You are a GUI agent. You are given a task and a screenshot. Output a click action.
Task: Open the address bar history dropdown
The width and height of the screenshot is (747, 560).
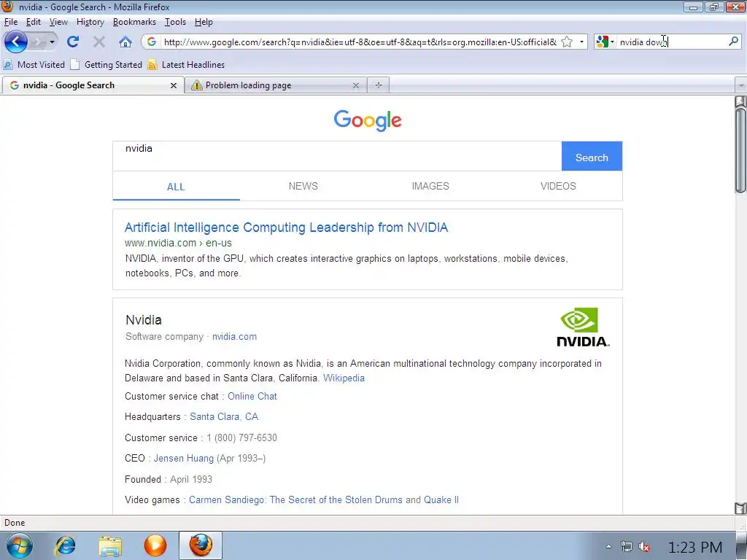click(581, 42)
